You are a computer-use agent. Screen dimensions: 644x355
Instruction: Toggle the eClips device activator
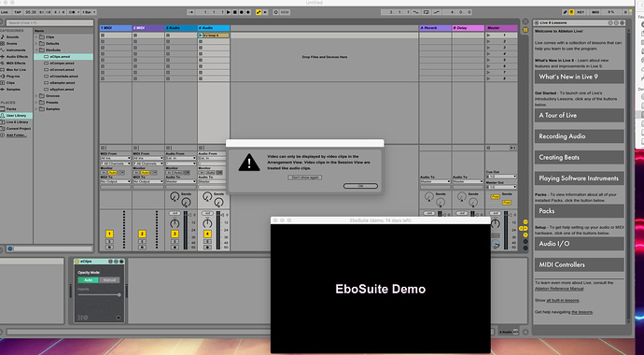point(77,262)
